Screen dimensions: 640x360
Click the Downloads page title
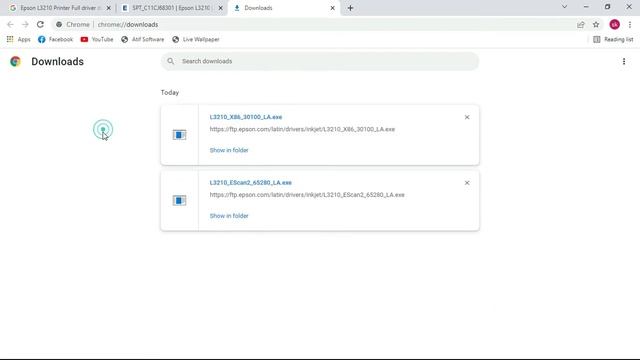pos(58,62)
